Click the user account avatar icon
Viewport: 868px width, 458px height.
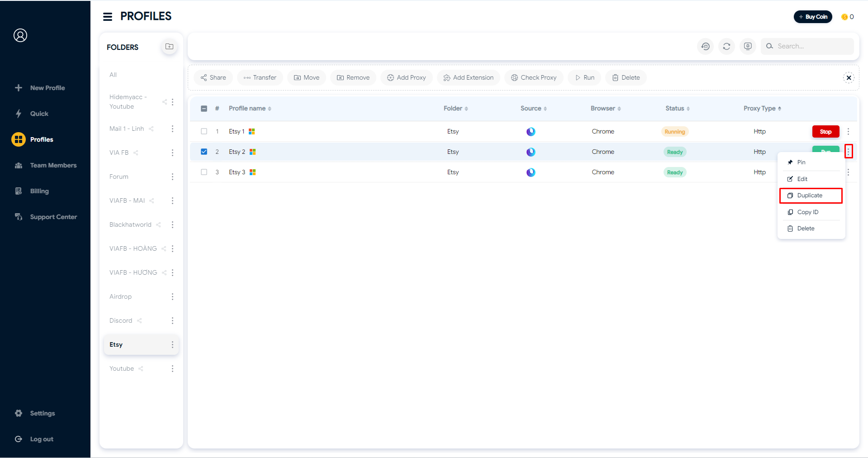[x=20, y=35]
